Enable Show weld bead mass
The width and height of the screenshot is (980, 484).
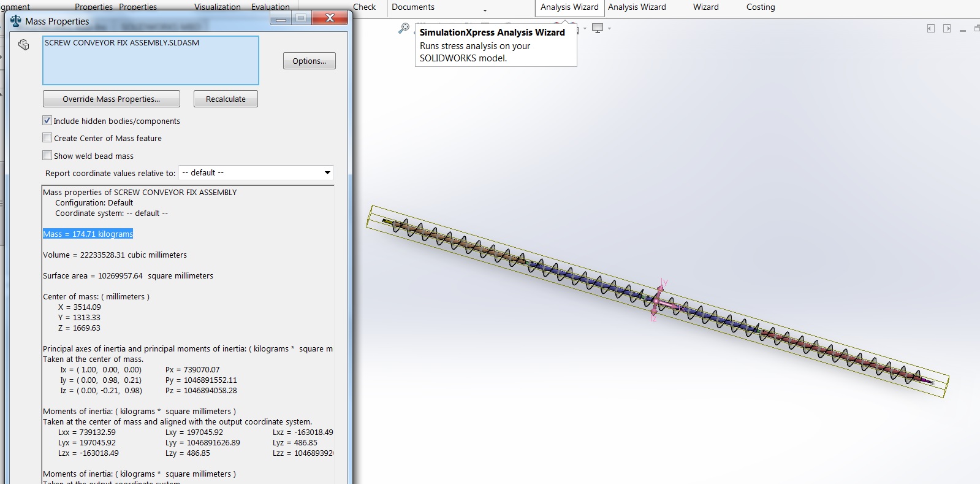coord(47,156)
